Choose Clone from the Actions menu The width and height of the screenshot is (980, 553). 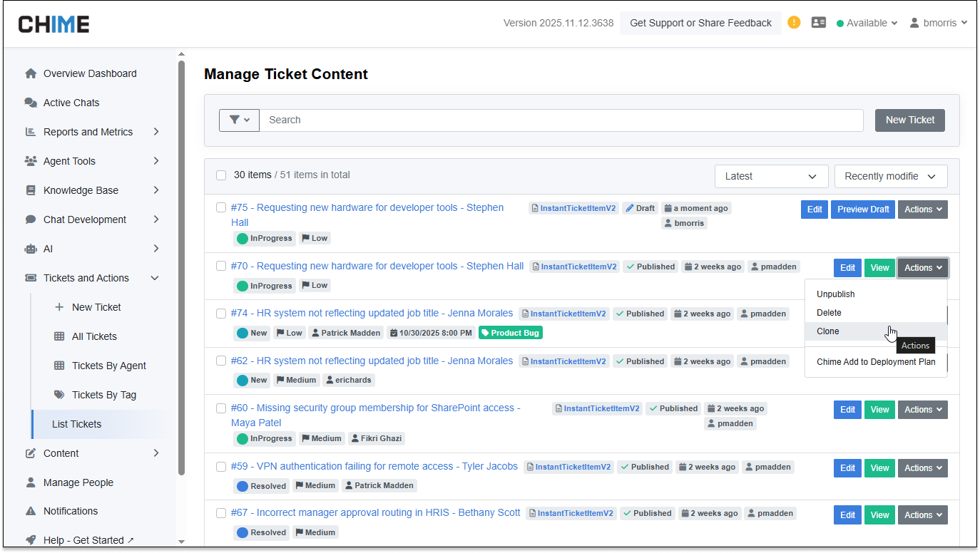(x=828, y=331)
